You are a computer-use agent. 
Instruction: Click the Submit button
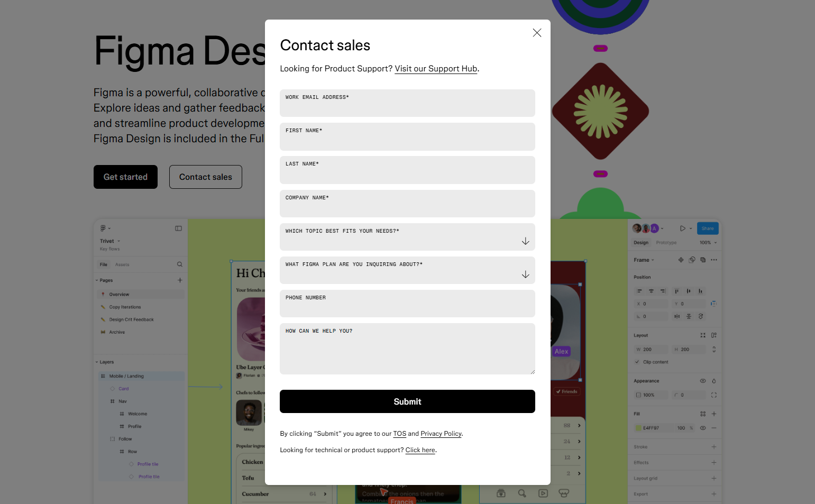point(407,401)
